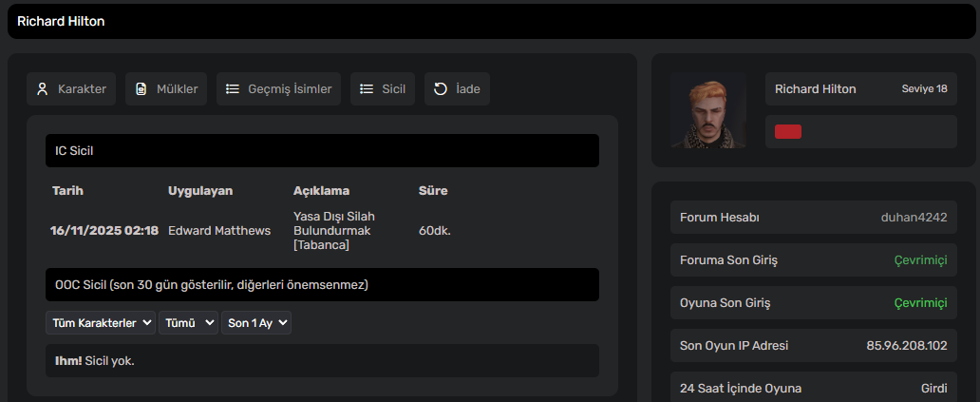The height and width of the screenshot is (402, 980).
Task: Click the document icon on Mülkler tab
Action: [141, 88]
